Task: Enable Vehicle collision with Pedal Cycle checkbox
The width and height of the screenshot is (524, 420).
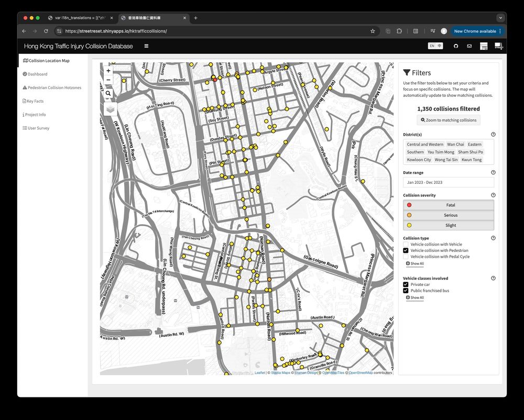Action: click(406, 257)
